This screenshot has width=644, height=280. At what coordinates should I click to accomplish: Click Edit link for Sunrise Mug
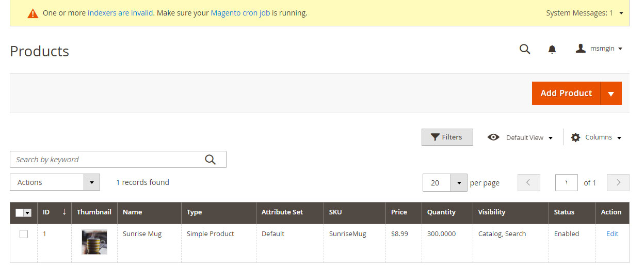tap(612, 234)
